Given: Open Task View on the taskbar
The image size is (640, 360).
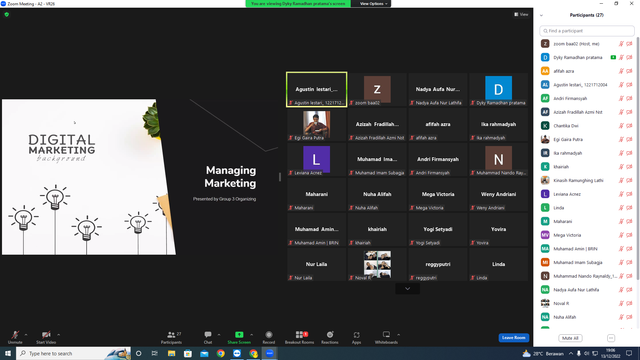Looking at the screenshot, I should tap(155, 353).
